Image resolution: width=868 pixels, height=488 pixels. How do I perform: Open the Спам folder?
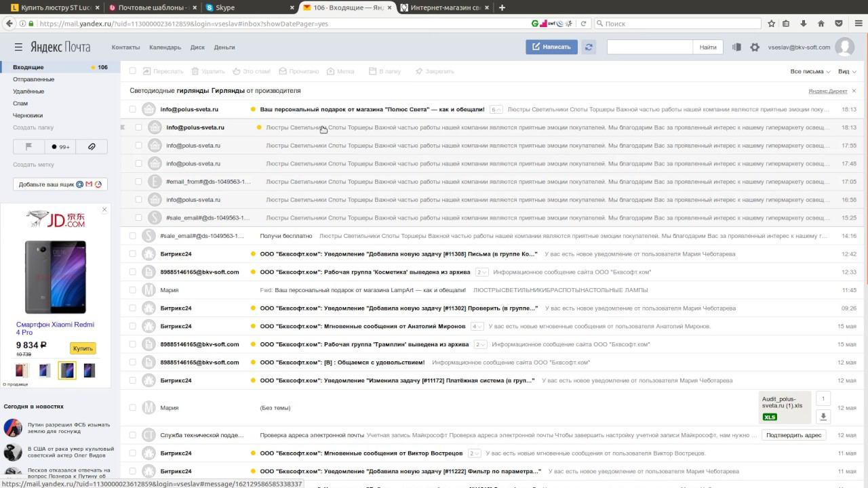pos(20,104)
